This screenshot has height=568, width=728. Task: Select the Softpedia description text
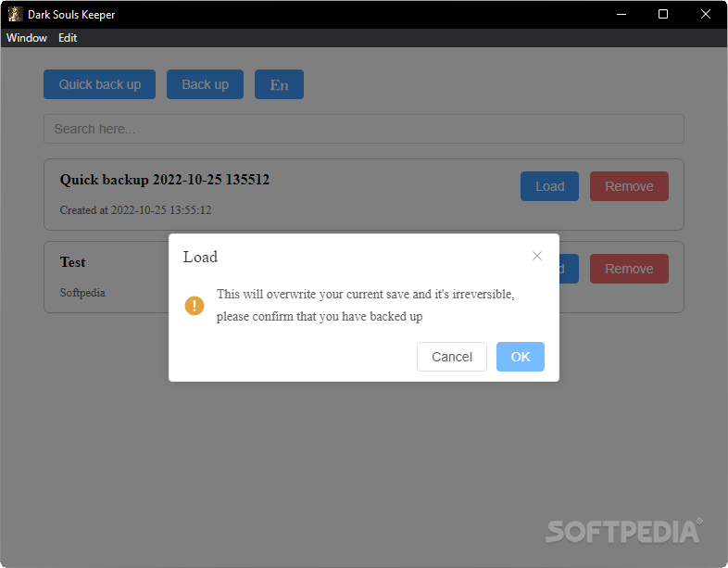tap(82, 293)
